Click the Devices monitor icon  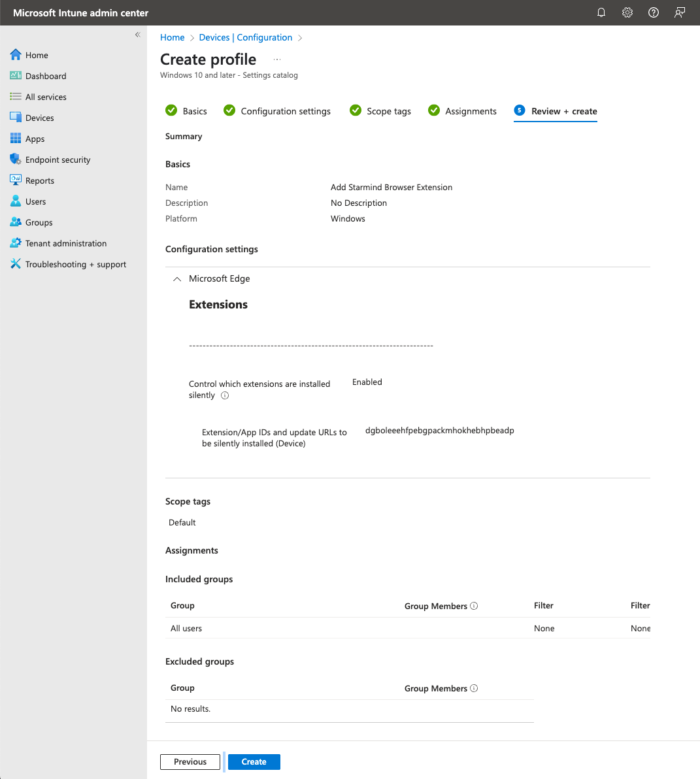[16, 118]
